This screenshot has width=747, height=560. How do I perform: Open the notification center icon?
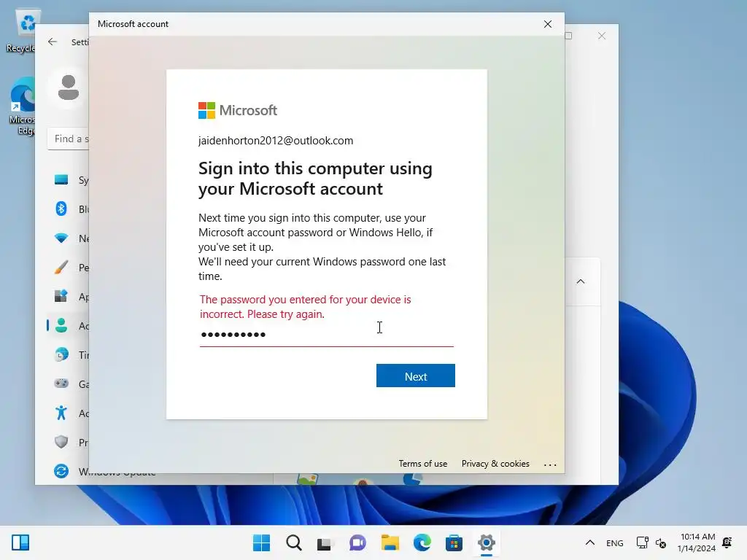click(x=727, y=542)
